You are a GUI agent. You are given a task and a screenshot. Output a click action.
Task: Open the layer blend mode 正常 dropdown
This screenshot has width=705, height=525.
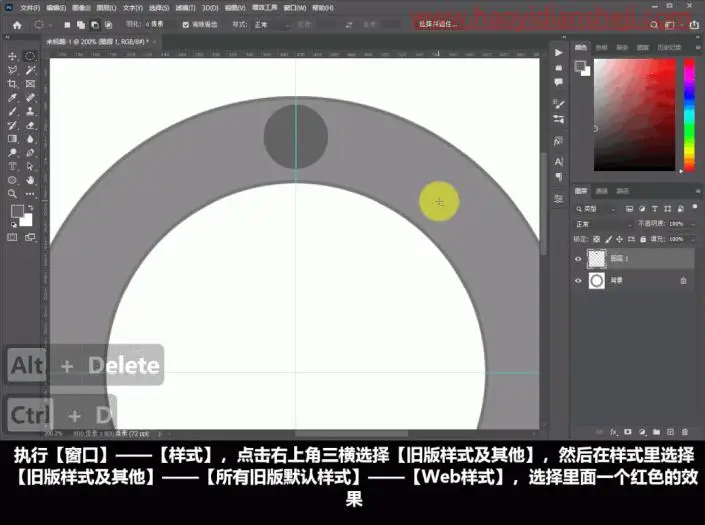coord(603,224)
